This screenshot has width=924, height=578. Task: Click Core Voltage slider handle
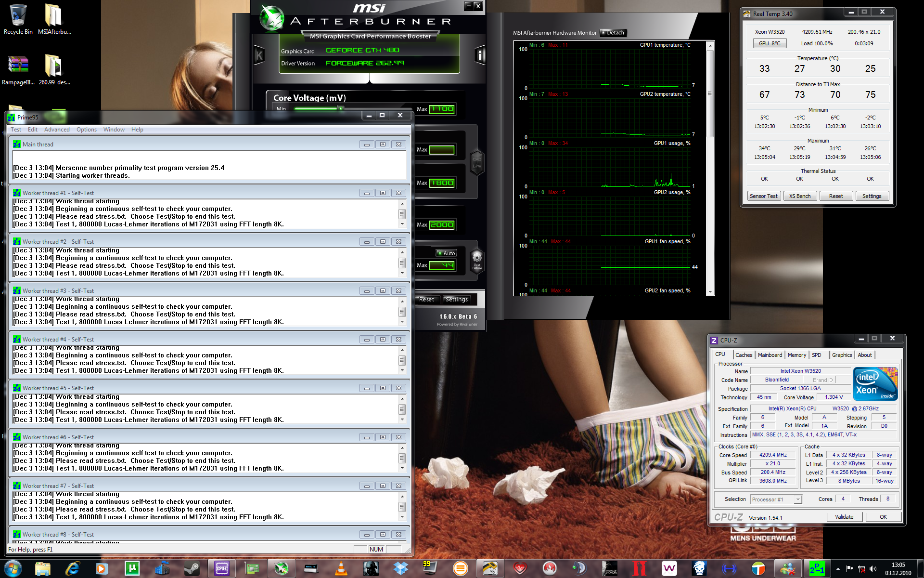click(x=341, y=108)
